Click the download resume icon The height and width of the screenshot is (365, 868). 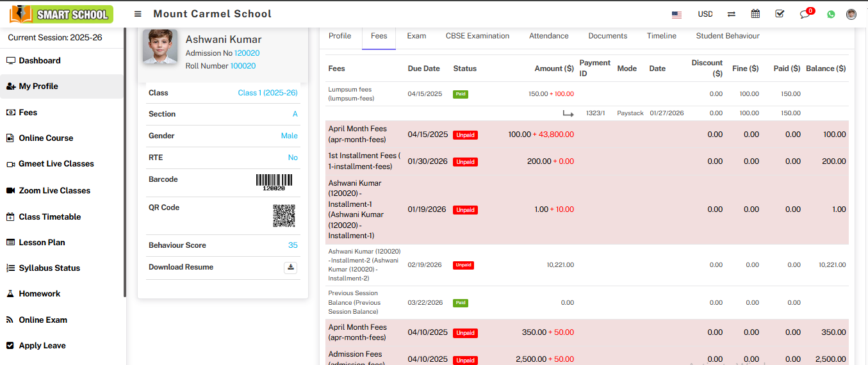pos(291,268)
